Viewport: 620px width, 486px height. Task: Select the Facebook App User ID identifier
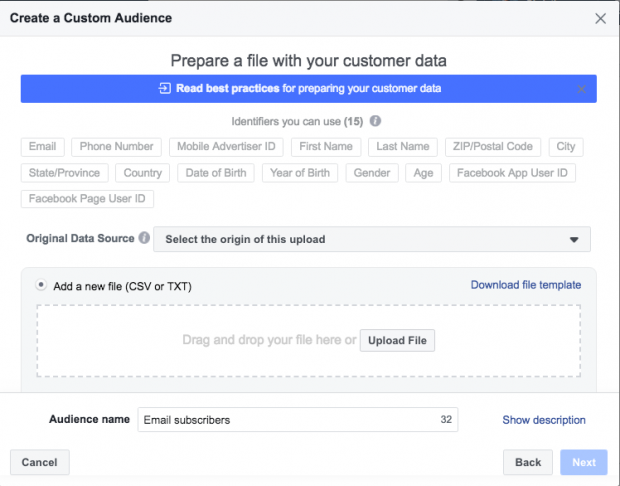(x=512, y=173)
